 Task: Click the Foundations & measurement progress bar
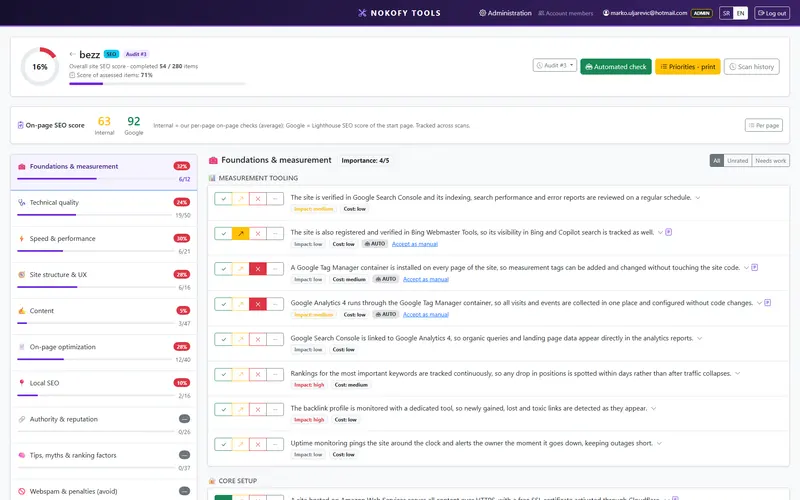[96, 179]
